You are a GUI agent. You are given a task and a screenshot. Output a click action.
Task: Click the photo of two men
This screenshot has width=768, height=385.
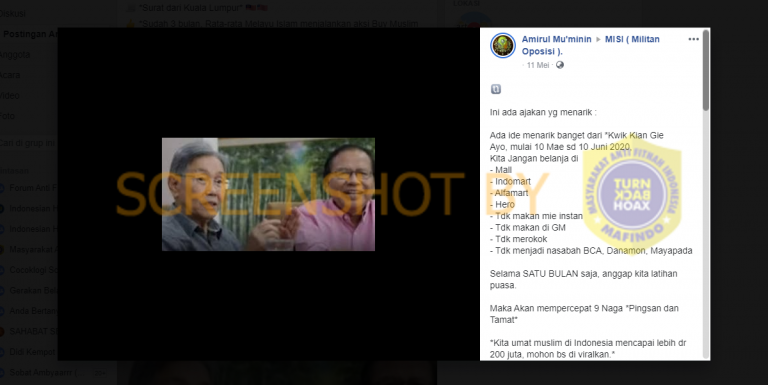[x=268, y=194]
